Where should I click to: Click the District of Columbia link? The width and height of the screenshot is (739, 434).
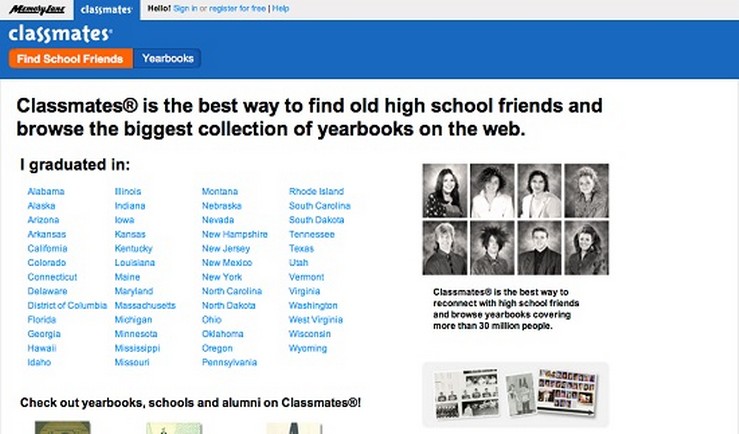click(67, 305)
